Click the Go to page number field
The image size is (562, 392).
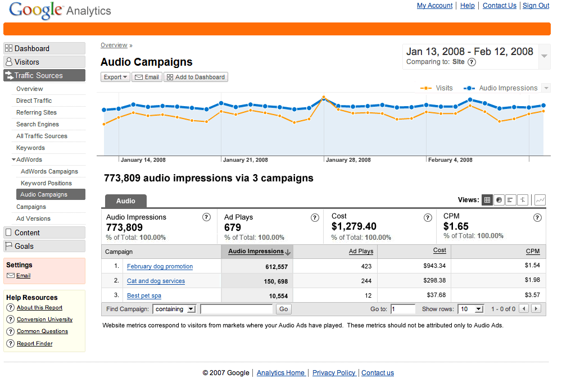pyautogui.click(x=403, y=309)
